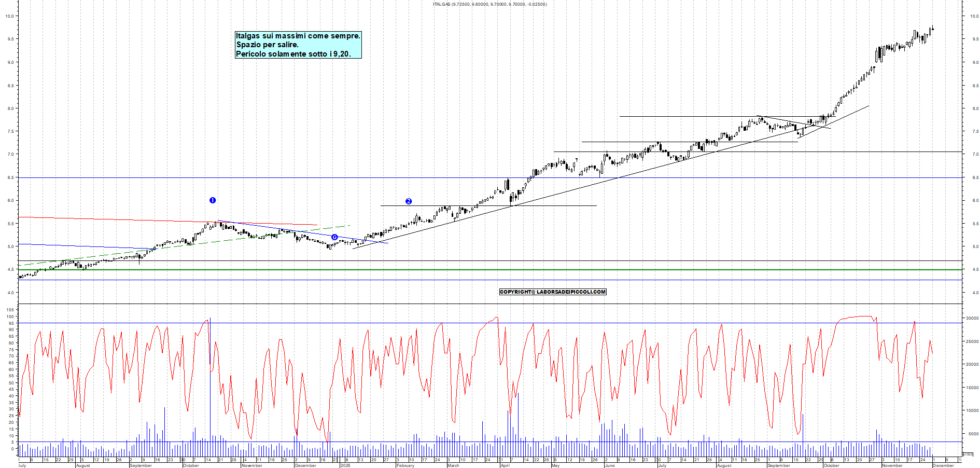Select the circled marker ② near February
Screen dimensions: 980x468
pos(409,202)
